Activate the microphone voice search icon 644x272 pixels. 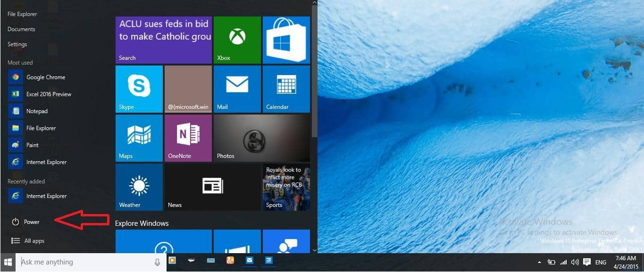click(157, 262)
